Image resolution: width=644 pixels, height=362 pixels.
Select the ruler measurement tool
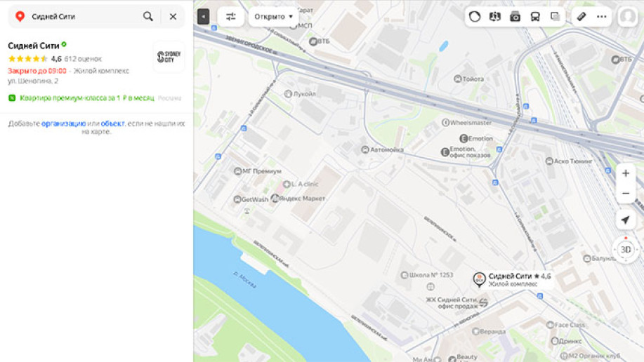[x=581, y=17]
